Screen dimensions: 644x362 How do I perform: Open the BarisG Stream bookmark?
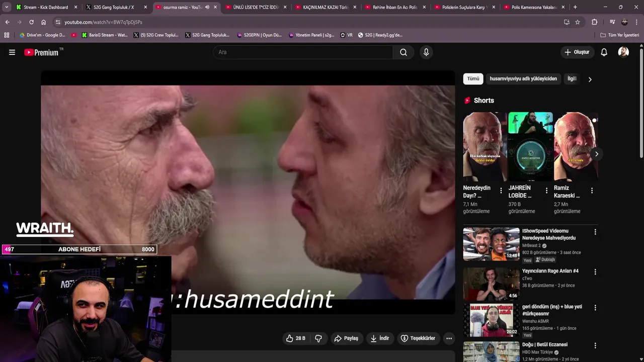click(x=104, y=35)
